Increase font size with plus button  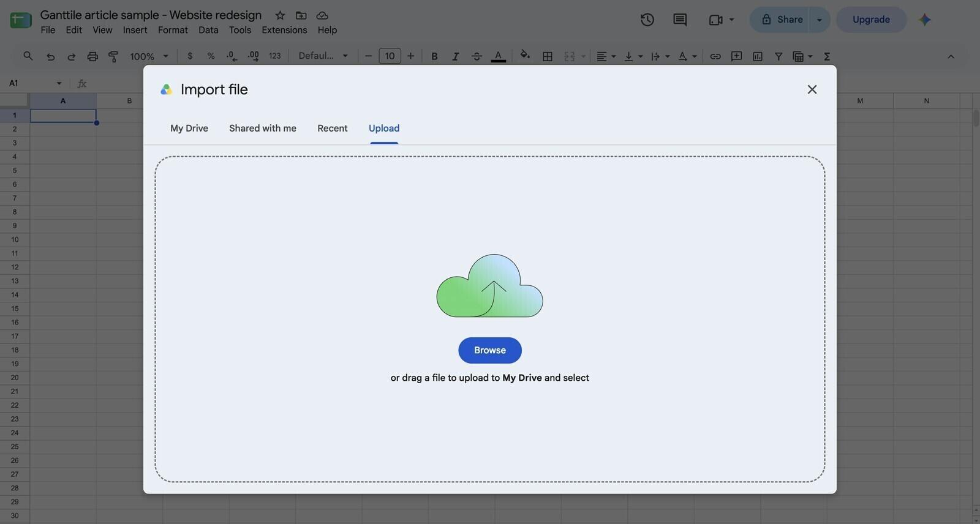click(x=410, y=56)
